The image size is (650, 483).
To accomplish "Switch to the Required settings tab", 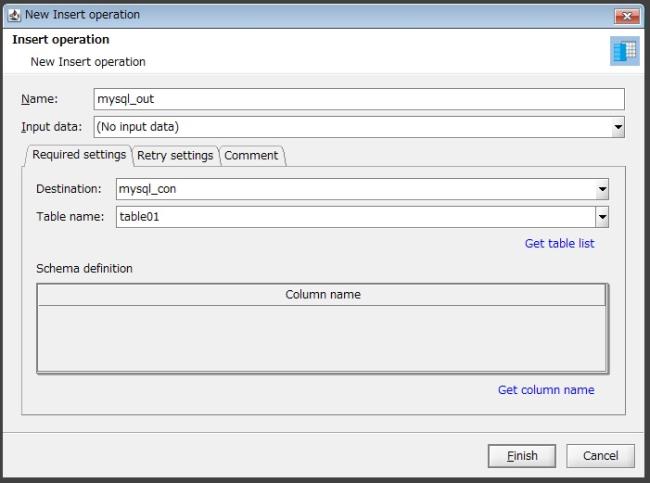I will [79, 155].
